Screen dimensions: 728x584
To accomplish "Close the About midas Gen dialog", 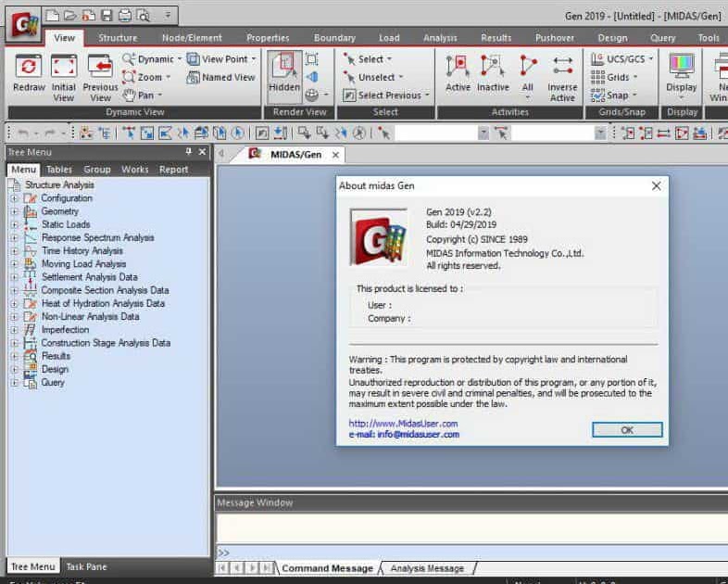I will pyautogui.click(x=656, y=185).
